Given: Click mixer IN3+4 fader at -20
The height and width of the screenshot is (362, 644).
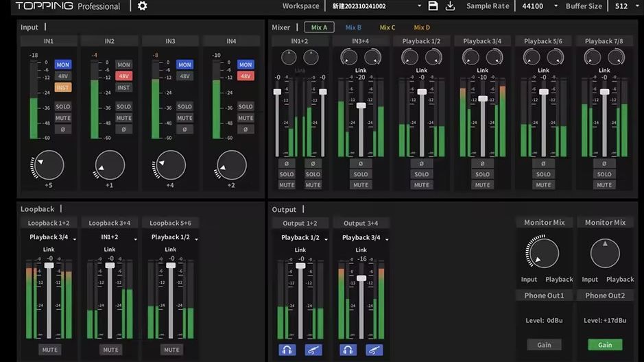Looking at the screenshot, I should [361, 106].
